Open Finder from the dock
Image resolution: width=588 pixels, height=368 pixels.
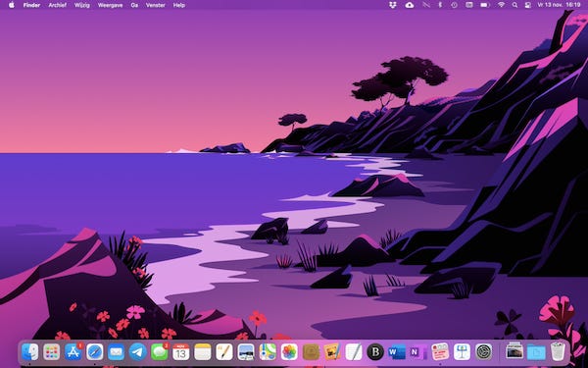pos(30,352)
